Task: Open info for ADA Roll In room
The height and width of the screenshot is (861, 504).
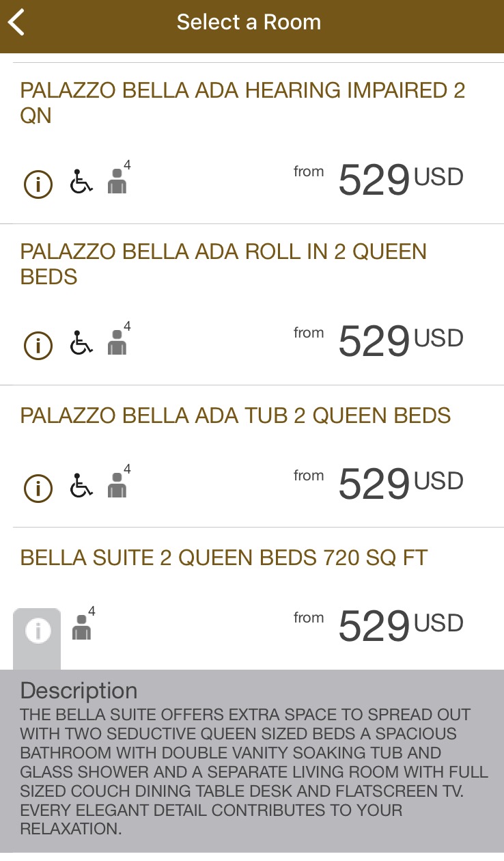Action: pos(38,345)
